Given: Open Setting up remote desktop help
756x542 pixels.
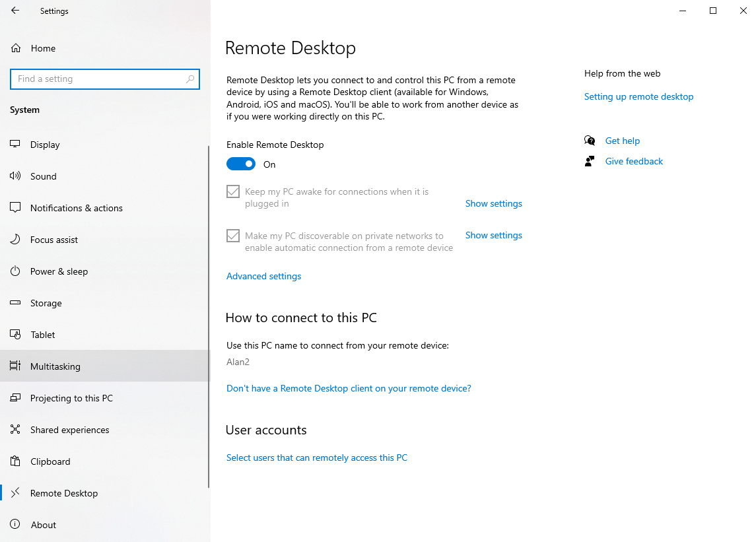Looking at the screenshot, I should [x=638, y=96].
